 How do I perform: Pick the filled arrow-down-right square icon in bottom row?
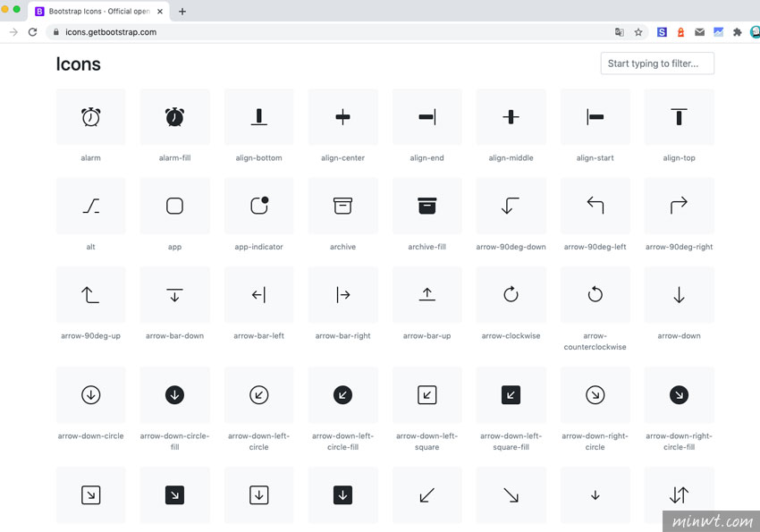(x=174, y=495)
